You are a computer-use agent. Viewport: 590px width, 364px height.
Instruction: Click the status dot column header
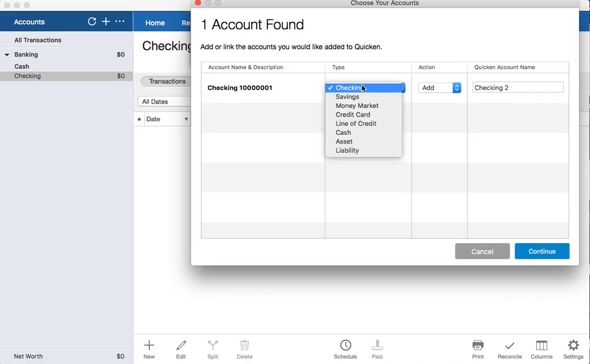pyautogui.click(x=139, y=119)
